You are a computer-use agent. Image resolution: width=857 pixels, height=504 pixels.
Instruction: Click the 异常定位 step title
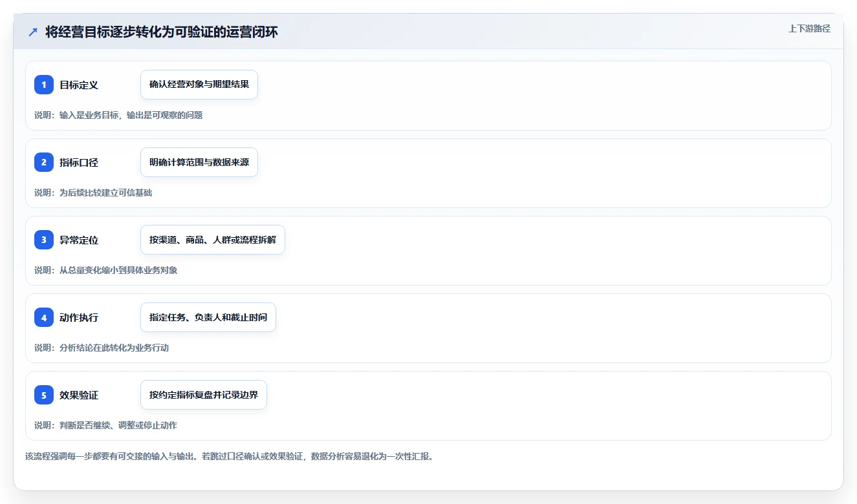tap(79, 240)
